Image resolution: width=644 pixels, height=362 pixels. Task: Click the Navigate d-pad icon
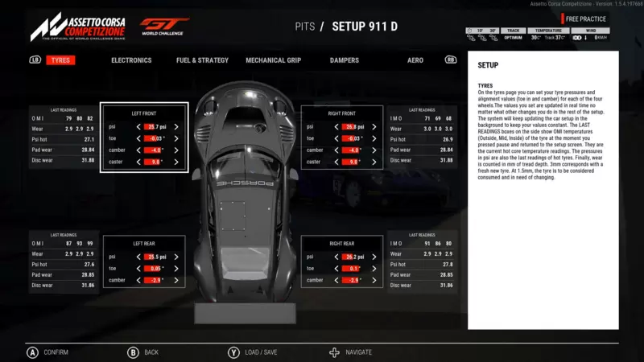click(x=334, y=352)
